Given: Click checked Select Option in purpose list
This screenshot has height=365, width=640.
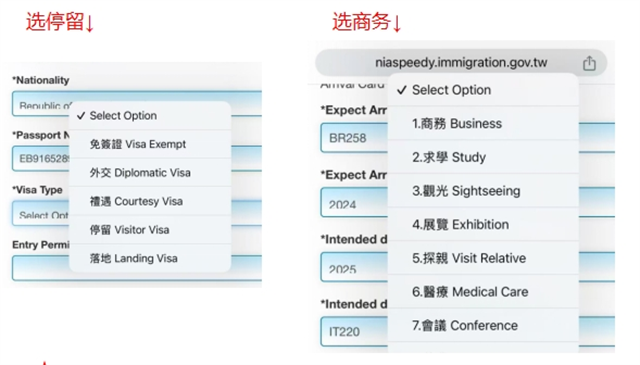Looking at the screenshot, I should pyautogui.click(x=483, y=90).
